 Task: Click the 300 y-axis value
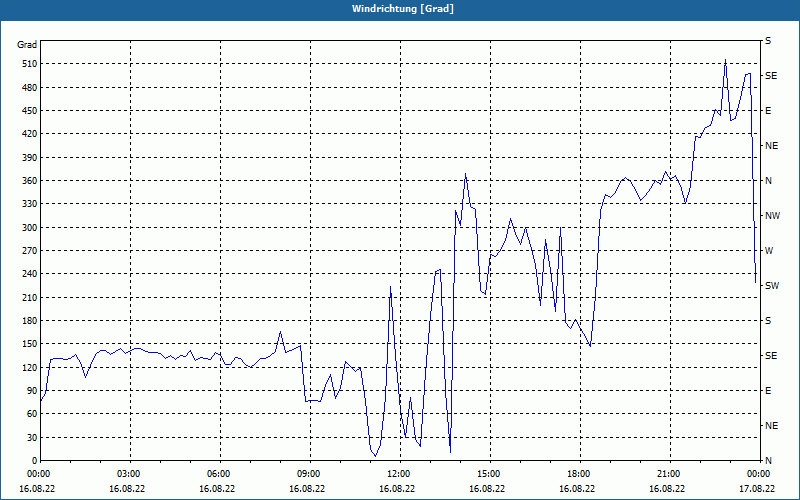click(30, 227)
